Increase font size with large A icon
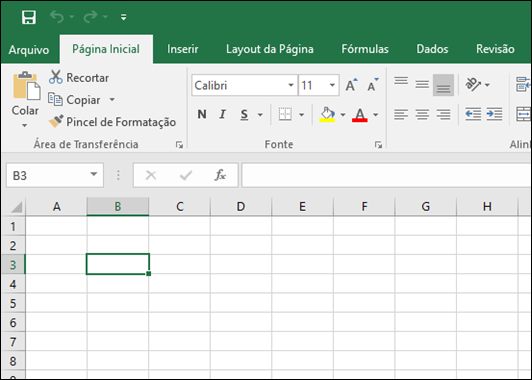The image size is (532, 380). click(352, 85)
